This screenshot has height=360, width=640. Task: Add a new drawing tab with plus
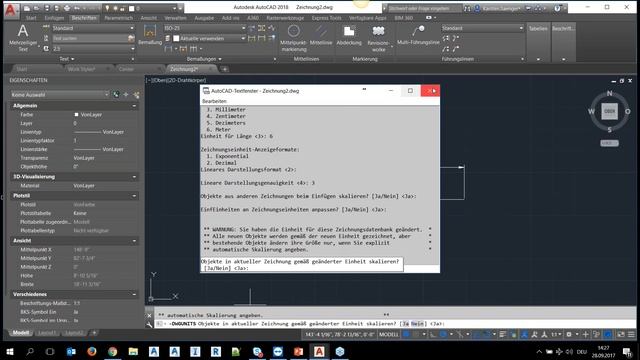(x=224, y=69)
